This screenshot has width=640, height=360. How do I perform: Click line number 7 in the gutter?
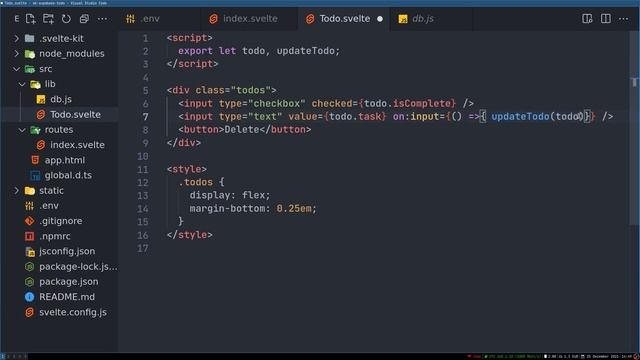point(145,117)
